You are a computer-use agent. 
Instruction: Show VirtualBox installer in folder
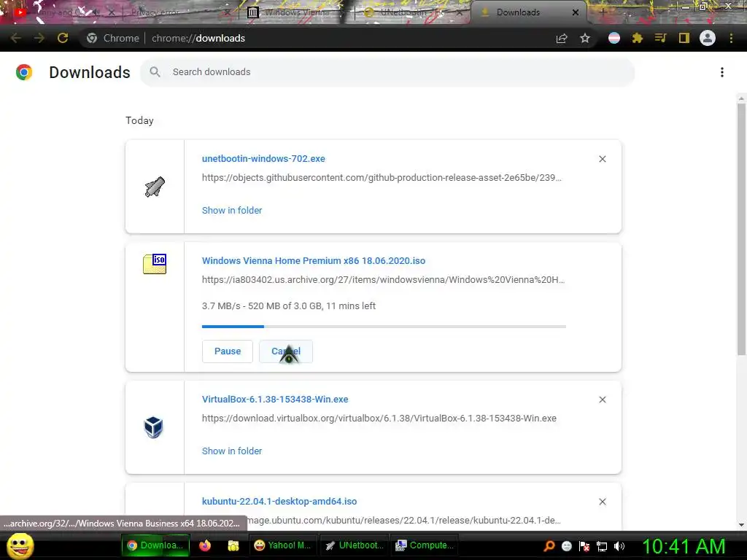click(x=232, y=451)
